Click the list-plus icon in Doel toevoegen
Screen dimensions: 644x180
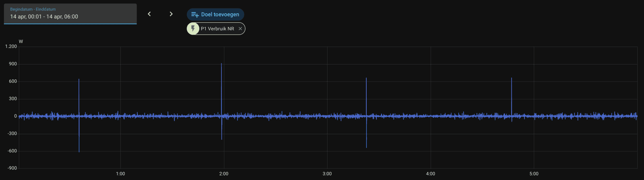195,14
